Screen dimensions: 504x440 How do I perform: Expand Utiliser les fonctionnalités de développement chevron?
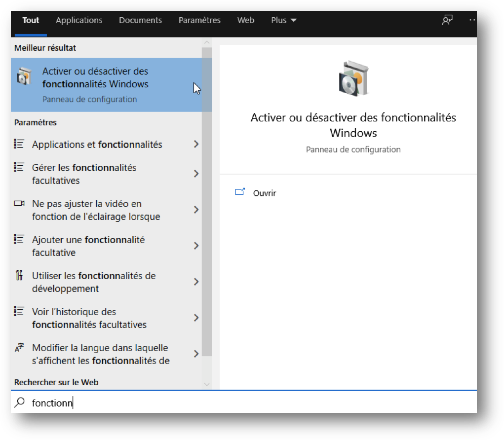[196, 282]
